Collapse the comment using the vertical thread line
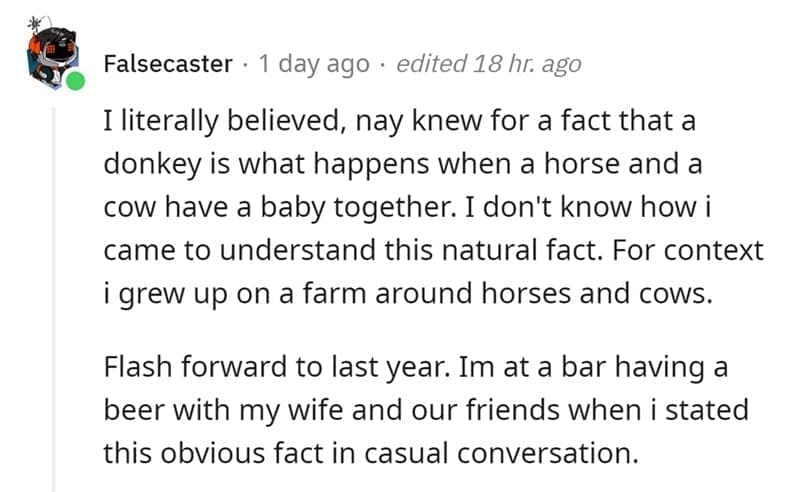This screenshot has height=492, width=800. click(54, 300)
